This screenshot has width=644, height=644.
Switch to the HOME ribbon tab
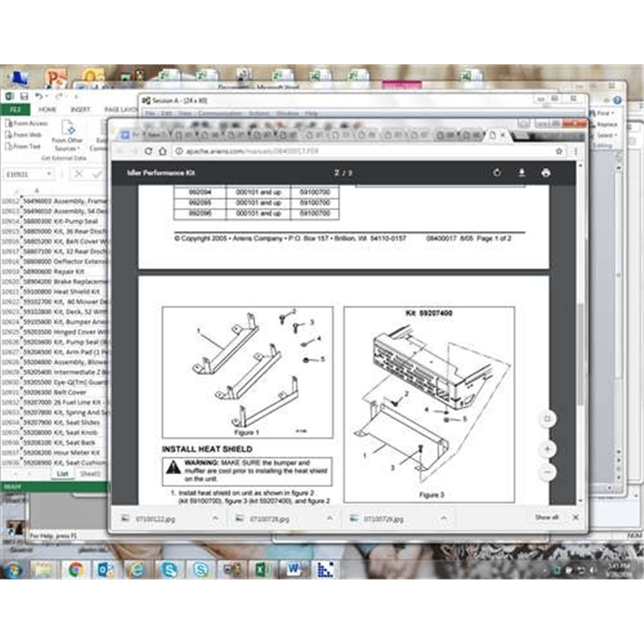47,109
